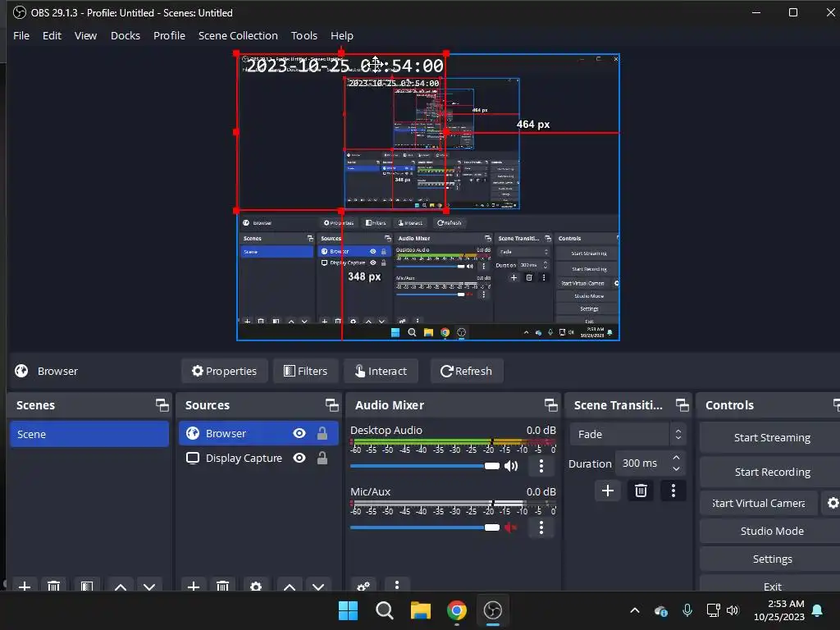
Task: Undock the Audio Mixer panel
Action: (550, 405)
